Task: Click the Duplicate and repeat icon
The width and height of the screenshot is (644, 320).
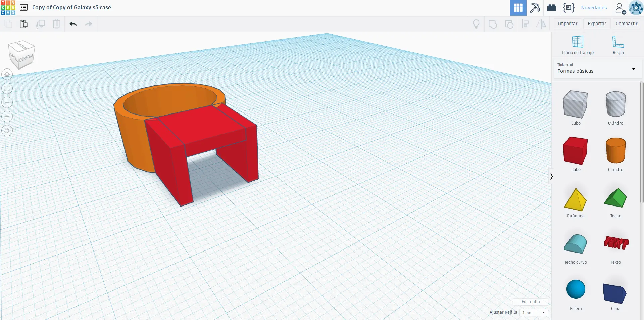Action: click(x=40, y=24)
